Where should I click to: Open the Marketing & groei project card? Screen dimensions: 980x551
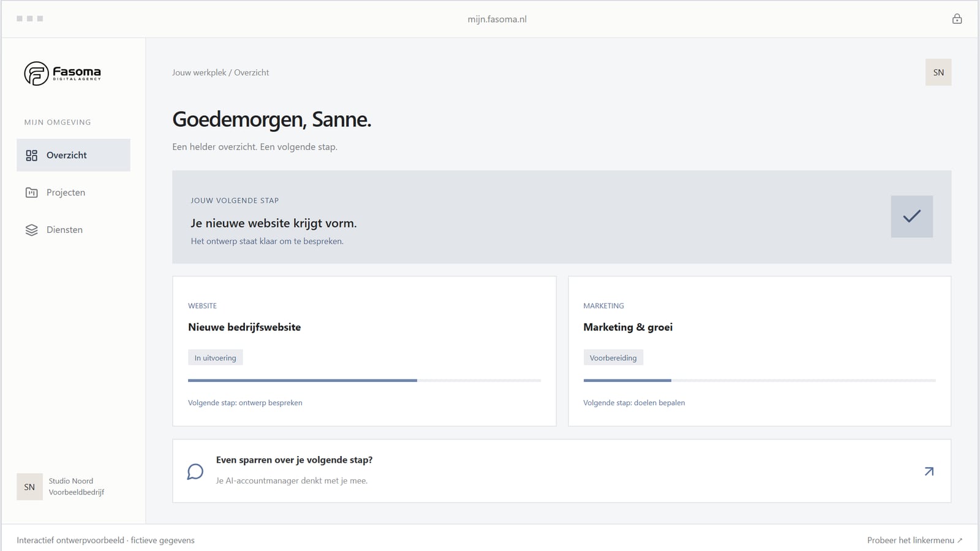[759, 351]
